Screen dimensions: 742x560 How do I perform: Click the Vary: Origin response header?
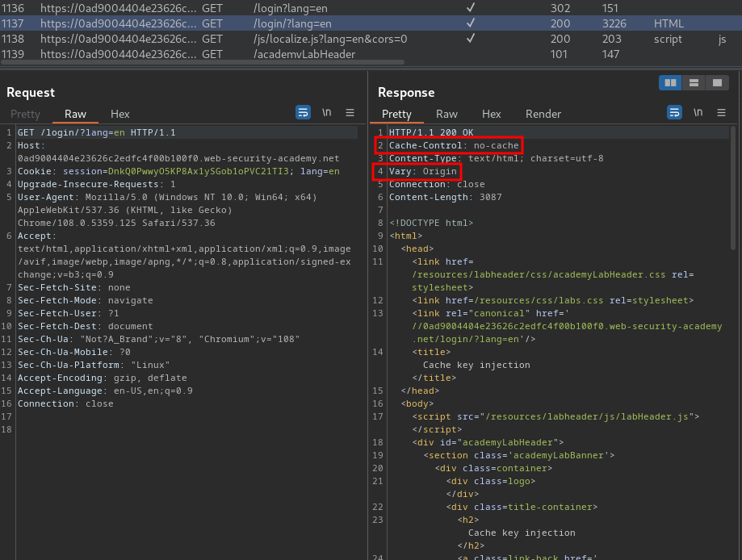423,171
